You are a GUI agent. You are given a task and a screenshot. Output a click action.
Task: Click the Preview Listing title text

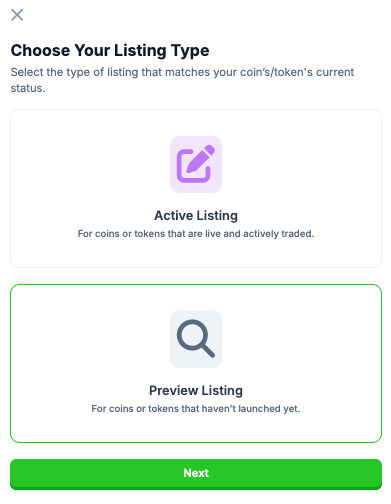196,390
